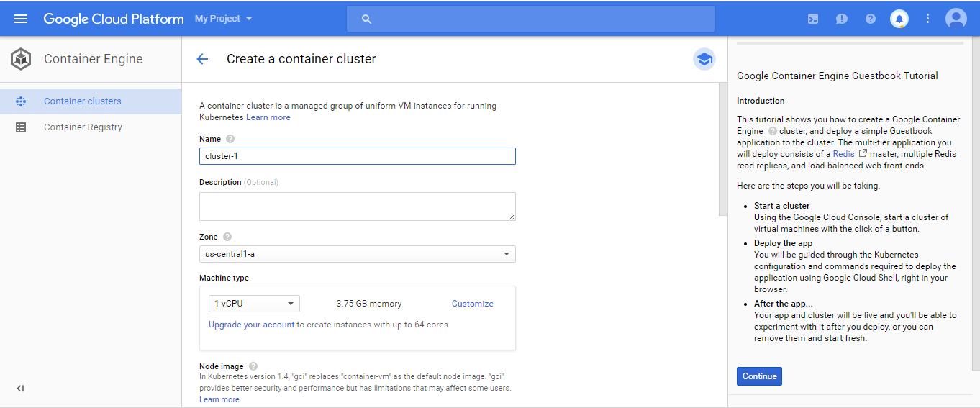Click the Container Registry sidebar icon
Image resolution: width=980 pixels, height=408 pixels.
pyautogui.click(x=21, y=127)
